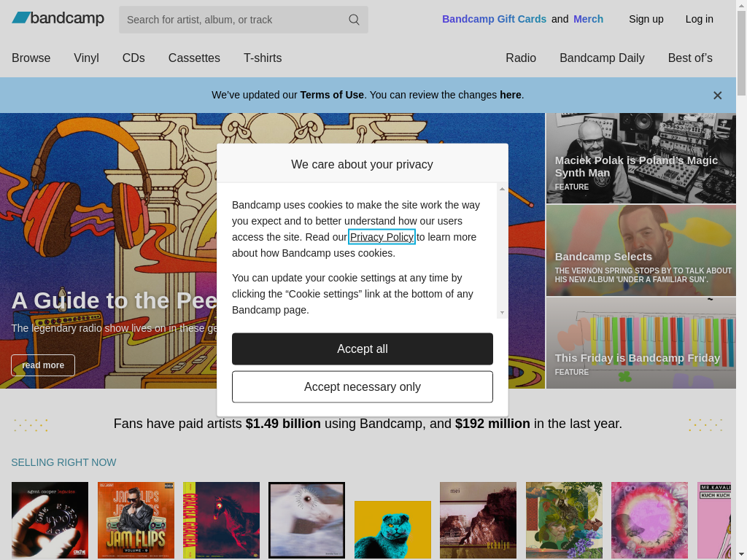
Task: Open the CDs section
Action: click(133, 58)
